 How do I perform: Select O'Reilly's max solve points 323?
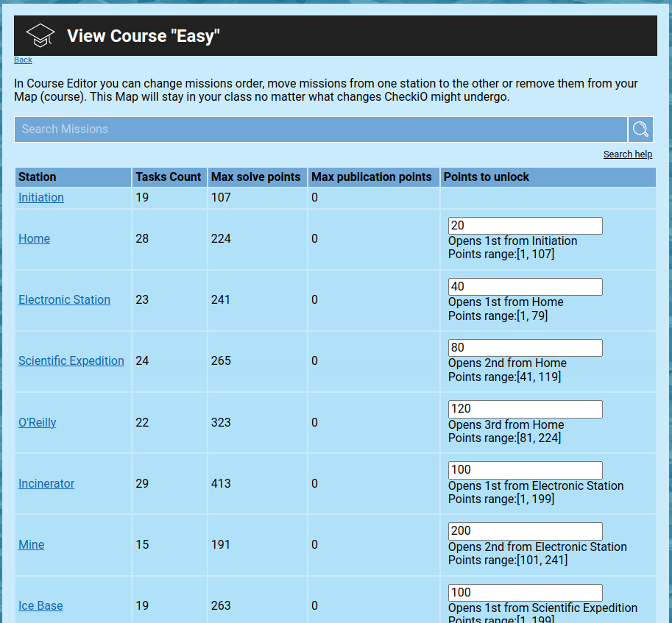(221, 422)
